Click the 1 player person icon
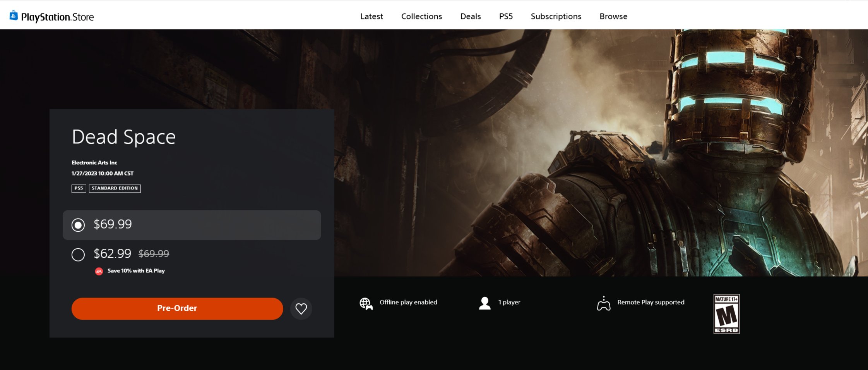This screenshot has height=370, width=868. coord(485,303)
